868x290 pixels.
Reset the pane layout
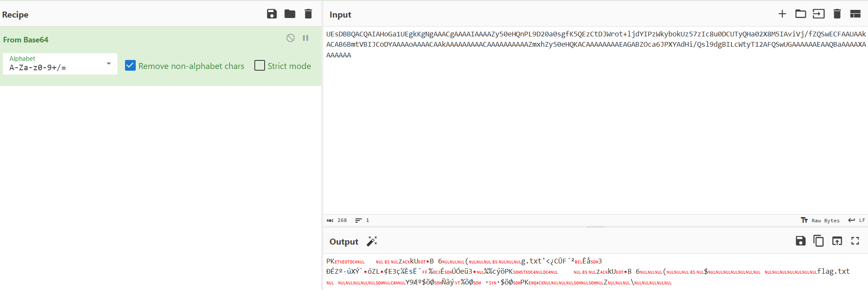tap(855, 14)
